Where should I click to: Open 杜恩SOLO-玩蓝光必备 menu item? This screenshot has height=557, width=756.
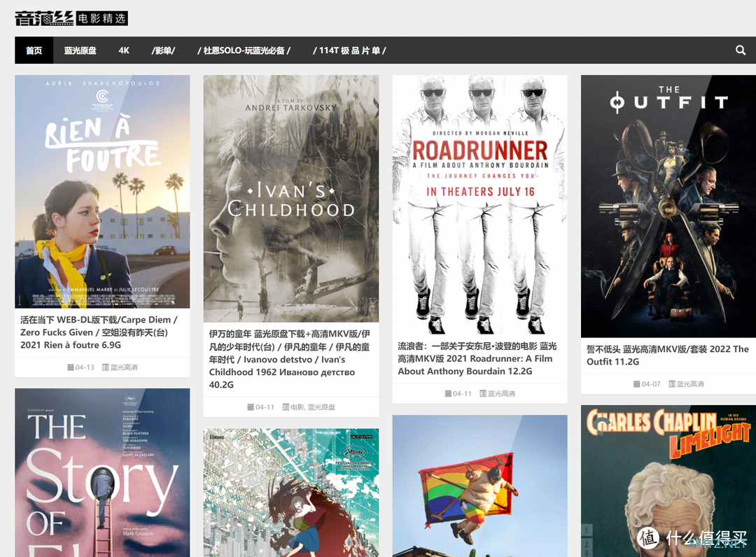244,50
